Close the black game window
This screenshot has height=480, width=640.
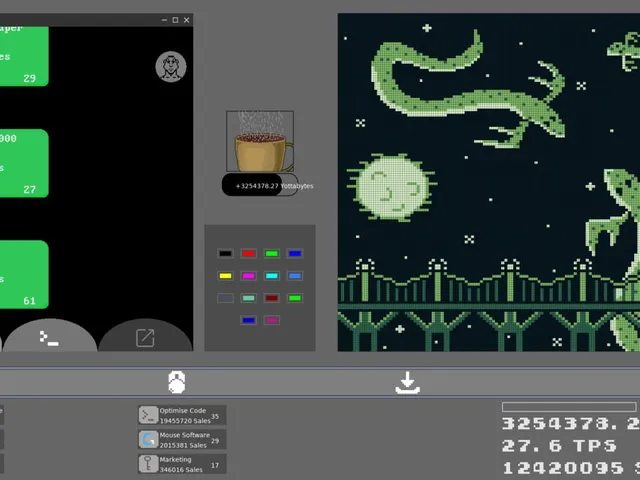tap(187, 20)
